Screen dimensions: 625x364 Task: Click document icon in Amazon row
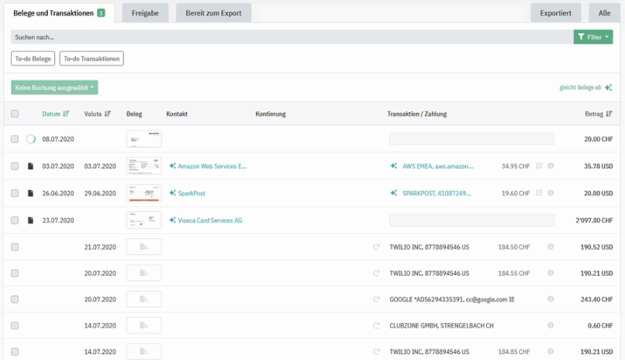click(x=30, y=166)
